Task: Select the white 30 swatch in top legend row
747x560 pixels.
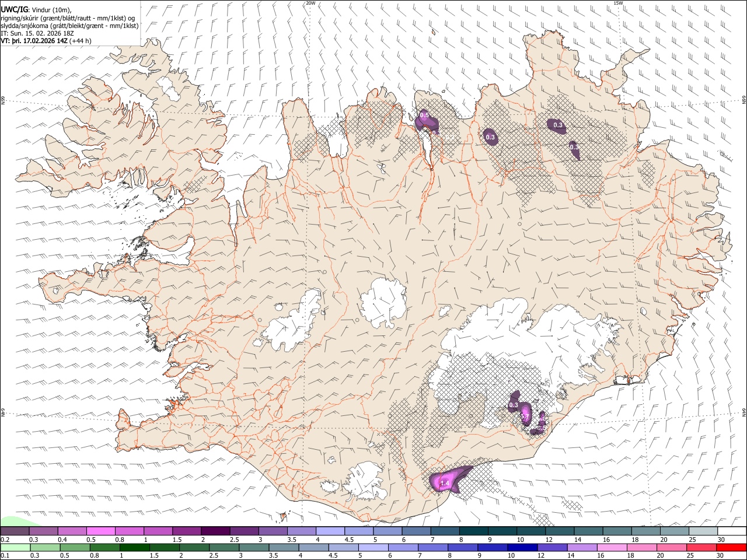Action: (731, 531)
